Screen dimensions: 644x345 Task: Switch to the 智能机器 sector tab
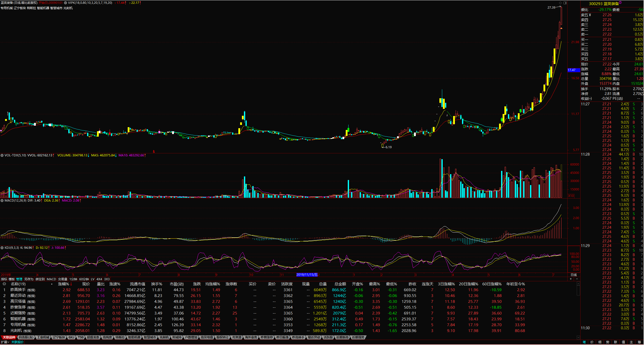(134, 337)
